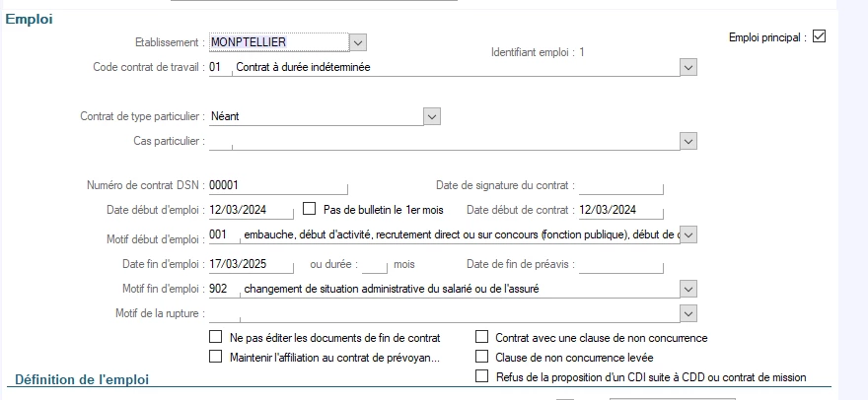Expand the Cas particulier dropdown arrow
This screenshot has height=400, width=868.
(688, 141)
